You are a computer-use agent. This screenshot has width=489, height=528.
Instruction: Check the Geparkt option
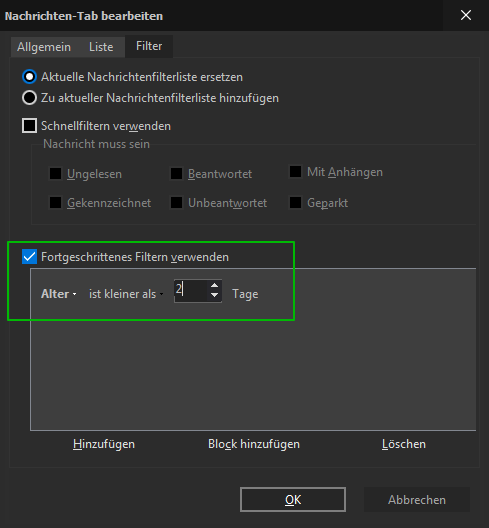click(x=295, y=203)
